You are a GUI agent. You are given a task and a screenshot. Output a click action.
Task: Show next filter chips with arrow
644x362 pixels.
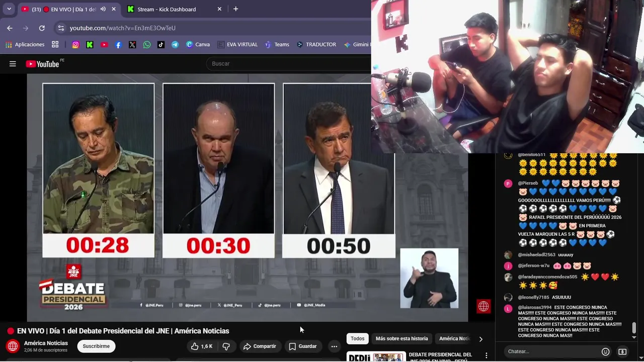click(x=480, y=339)
